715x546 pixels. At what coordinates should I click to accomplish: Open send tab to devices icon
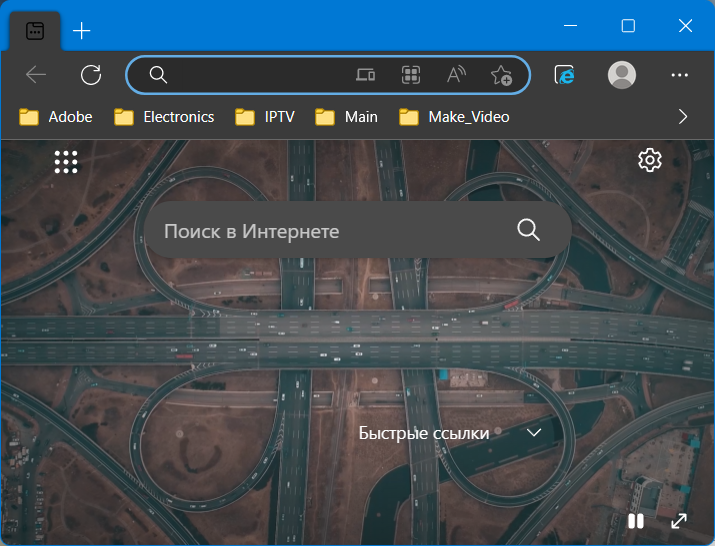pos(365,75)
